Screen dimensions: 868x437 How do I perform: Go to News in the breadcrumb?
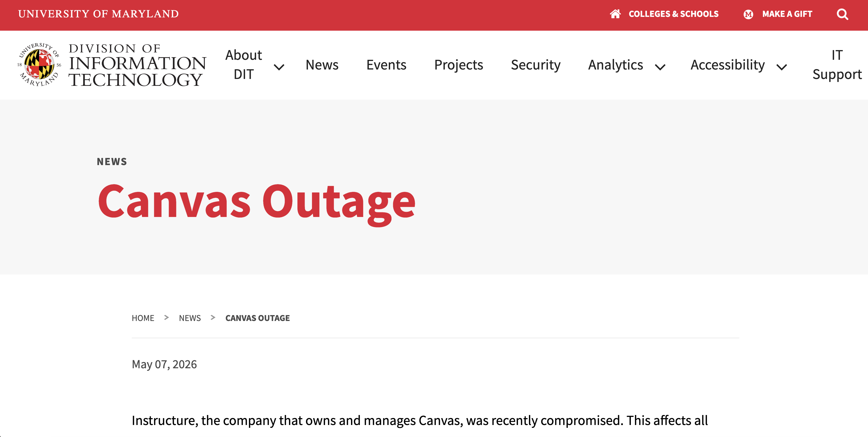tap(190, 318)
